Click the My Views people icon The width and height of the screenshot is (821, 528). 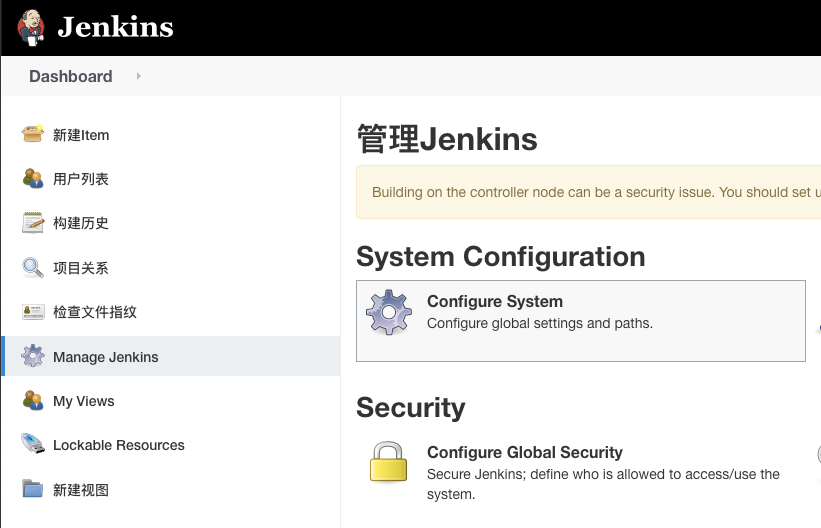coord(32,400)
